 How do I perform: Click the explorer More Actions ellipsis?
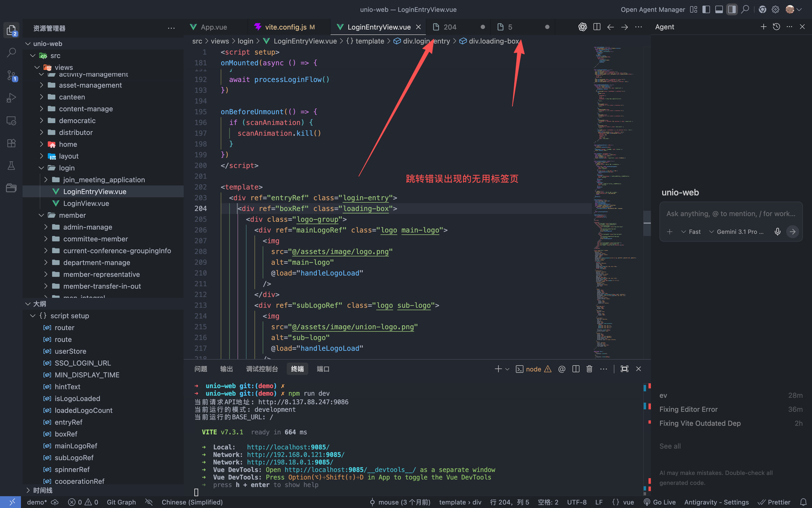pyautogui.click(x=171, y=28)
